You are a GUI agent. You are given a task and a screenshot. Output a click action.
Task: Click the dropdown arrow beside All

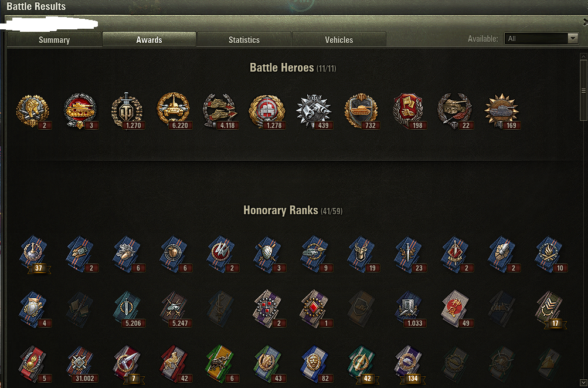573,38
